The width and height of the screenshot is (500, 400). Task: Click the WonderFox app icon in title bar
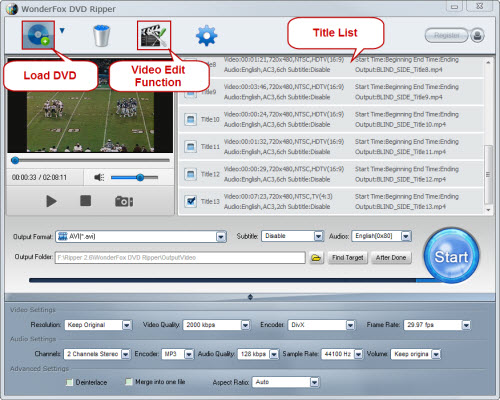click(x=12, y=9)
